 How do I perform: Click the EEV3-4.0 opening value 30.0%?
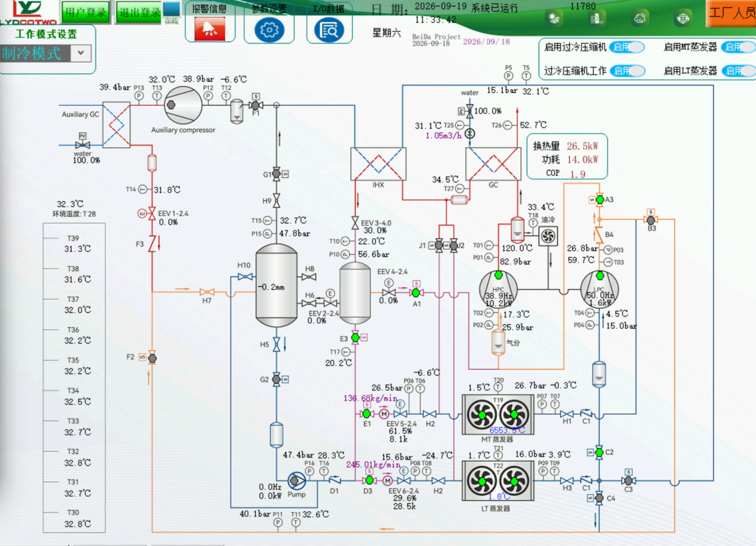click(375, 230)
